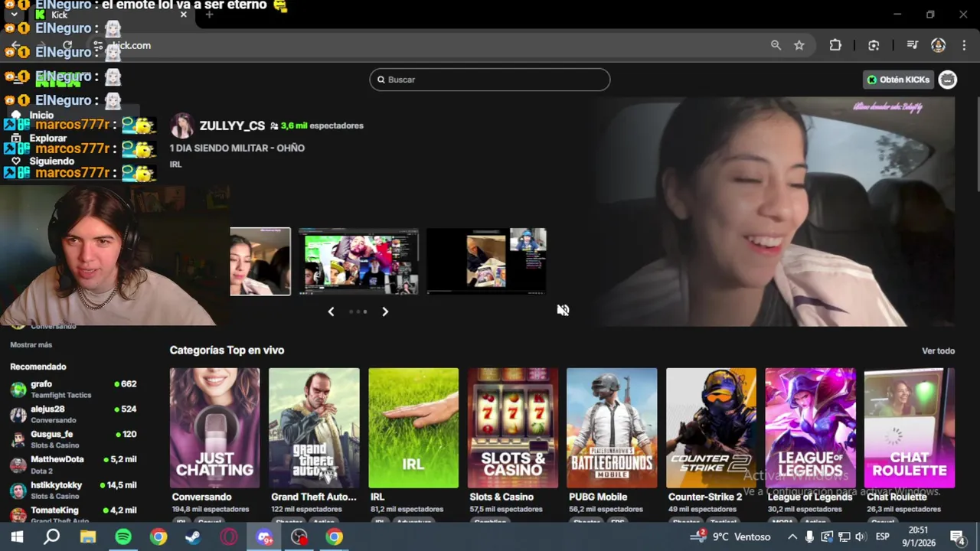This screenshot has width=980, height=551.
Task: Open a new Chrome tab with the plus button
Action: point(209,15)
